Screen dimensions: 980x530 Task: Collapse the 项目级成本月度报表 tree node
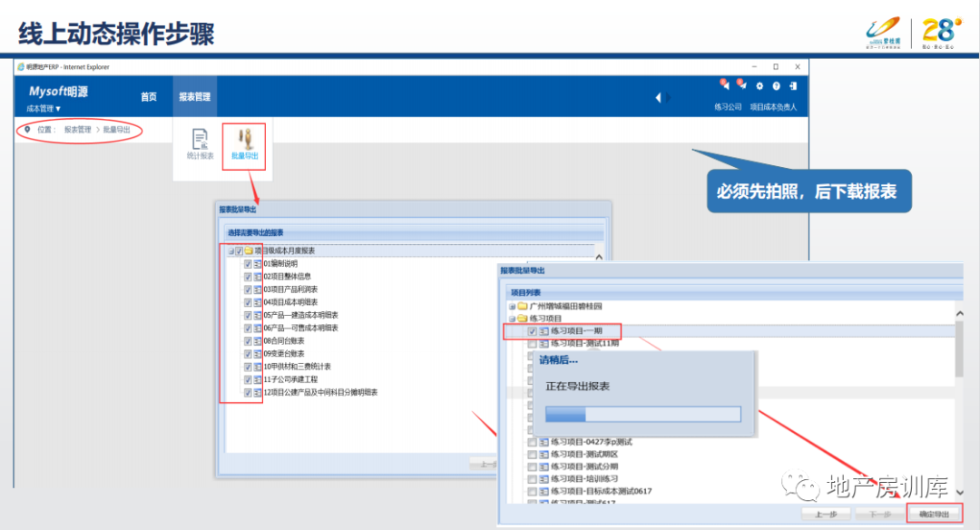230,251
